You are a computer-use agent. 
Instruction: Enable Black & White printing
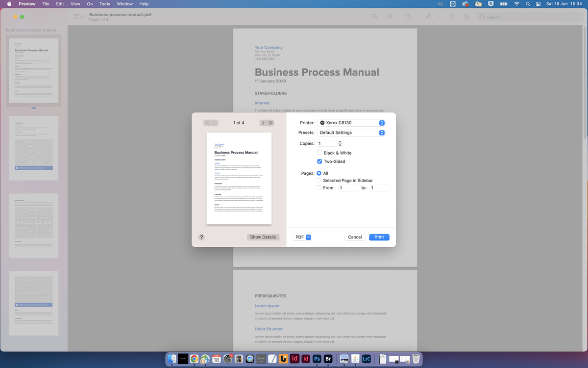tap(319, 153)
